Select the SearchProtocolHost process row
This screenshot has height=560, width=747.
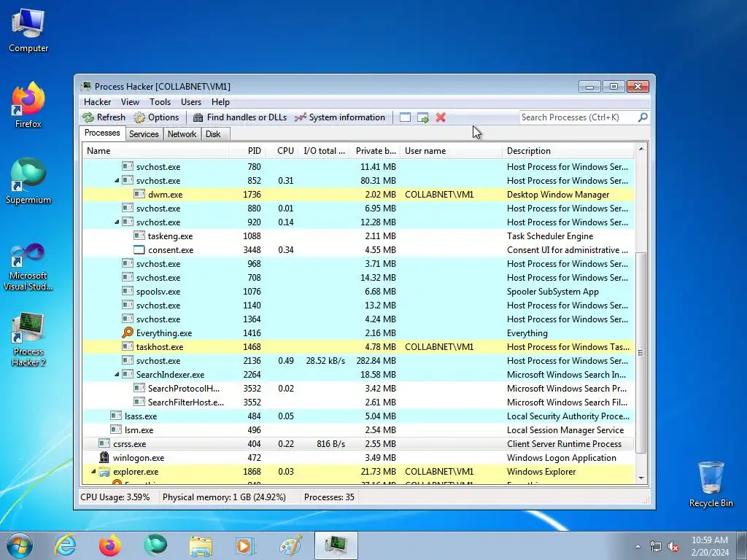pyautogui.click(x=359, y=388)
